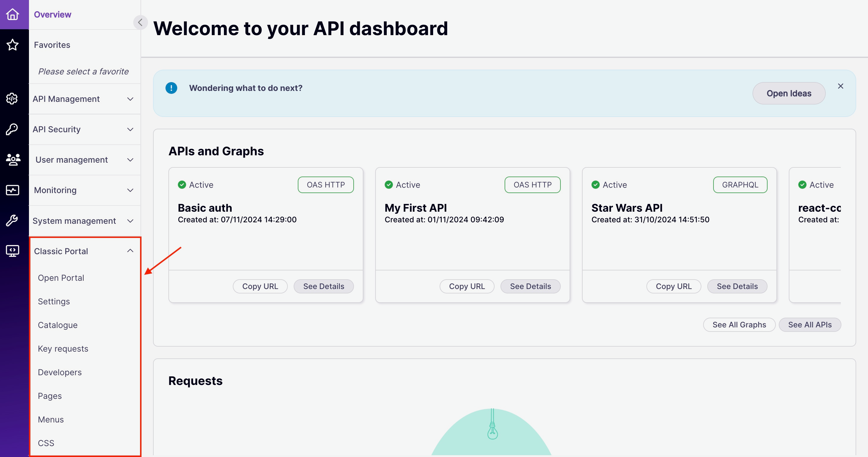Click the API Management gear-code icon
868x457 pixels.
coord(12,99)
